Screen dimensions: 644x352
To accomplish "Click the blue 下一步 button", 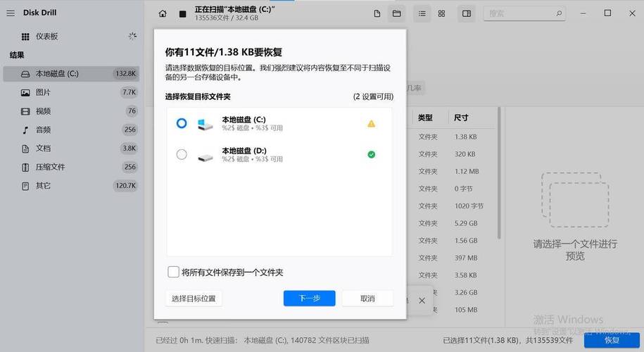I will tap(309, 298).
